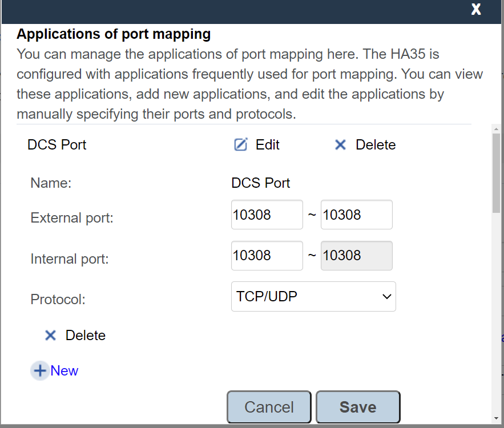Select the DCS Port application row title

[x=57, y=144]
